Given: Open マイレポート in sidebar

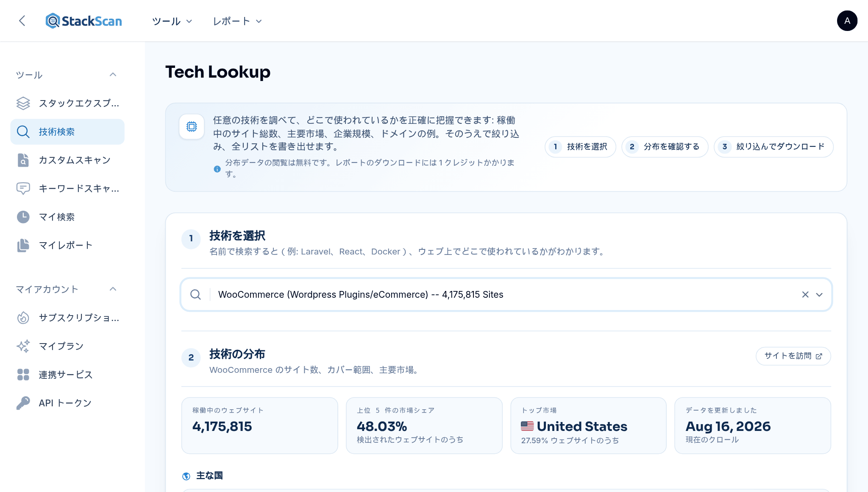Looking at the screenshot, I should click(x=67, y=245).
